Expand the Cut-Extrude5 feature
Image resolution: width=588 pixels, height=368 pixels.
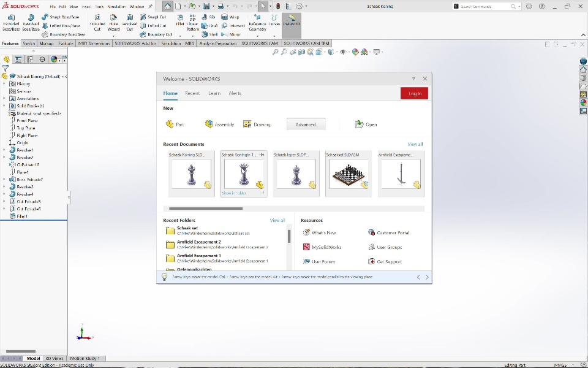[4, 201]
